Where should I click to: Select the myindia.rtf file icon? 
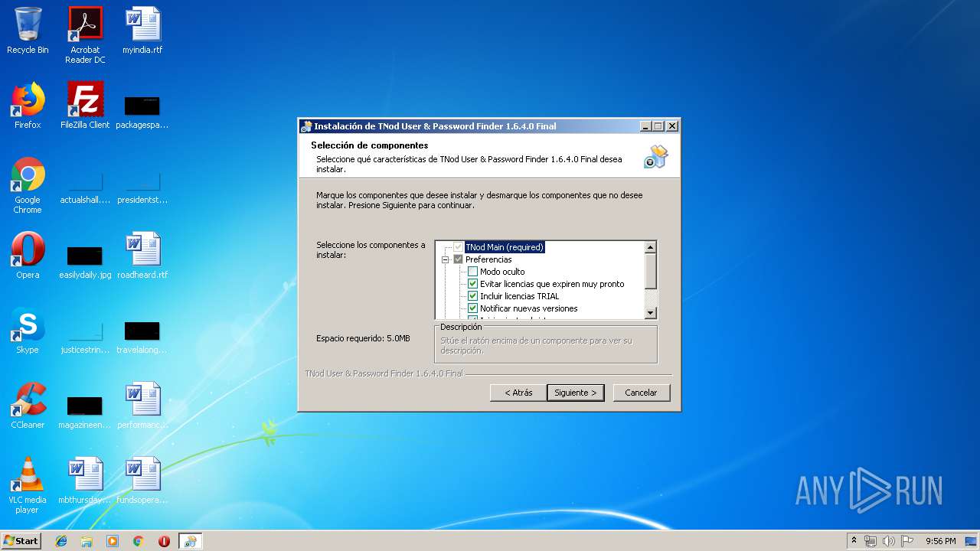(142, 31)
